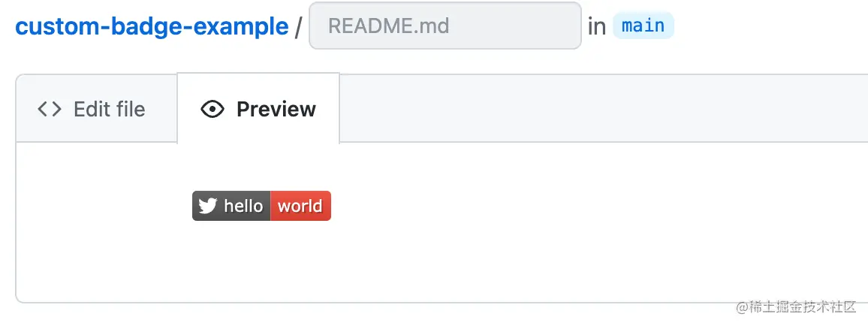Select the main branch label

point(643,26)
